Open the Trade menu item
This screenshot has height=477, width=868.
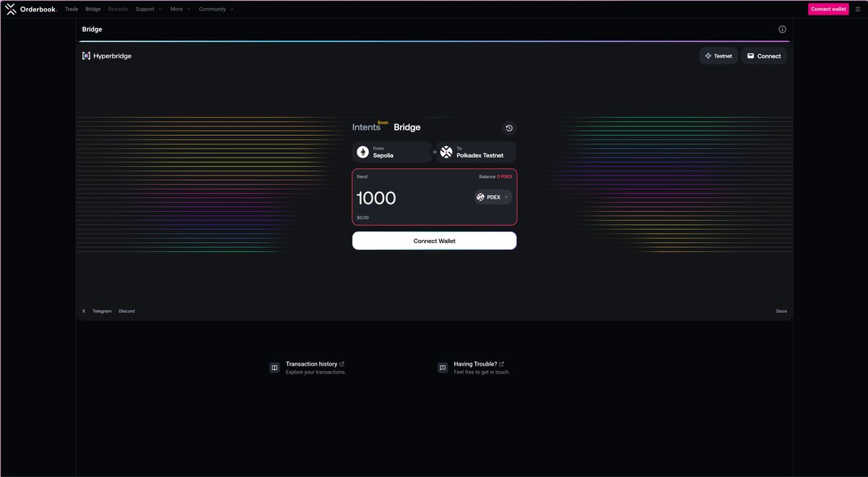tap(72, 9)
